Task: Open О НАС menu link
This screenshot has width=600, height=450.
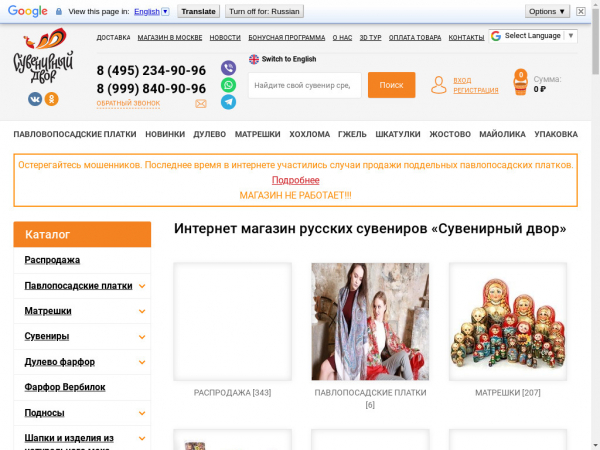Action: click(342, 38)
